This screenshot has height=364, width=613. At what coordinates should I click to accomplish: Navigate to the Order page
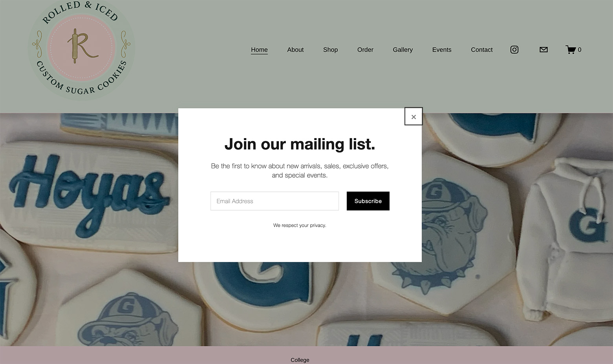pos(365,50)
